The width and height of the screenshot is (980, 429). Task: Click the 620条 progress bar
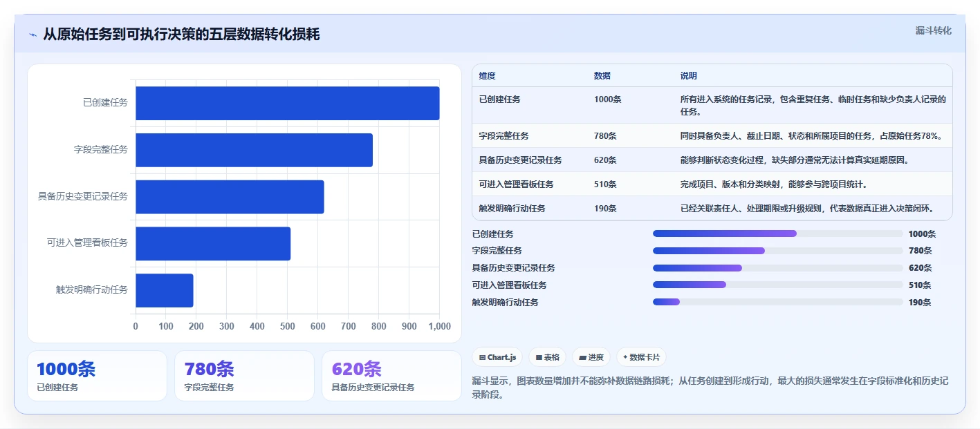[778, 268]
